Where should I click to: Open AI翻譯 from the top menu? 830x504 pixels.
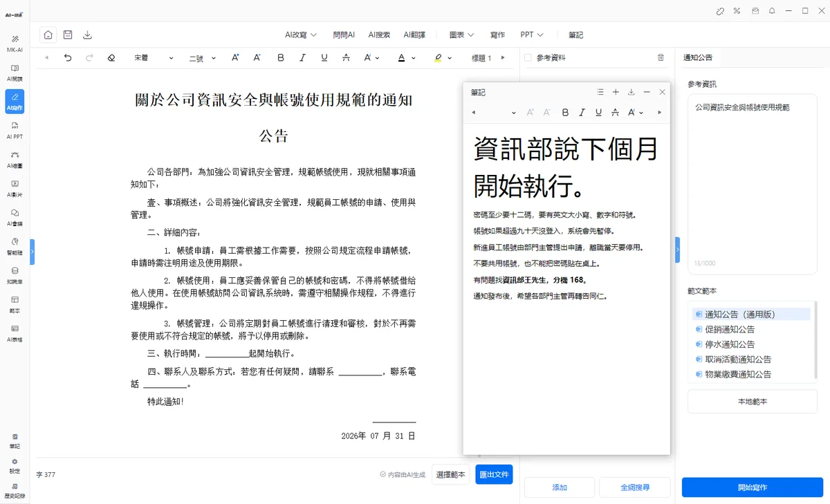coord(414,35)
